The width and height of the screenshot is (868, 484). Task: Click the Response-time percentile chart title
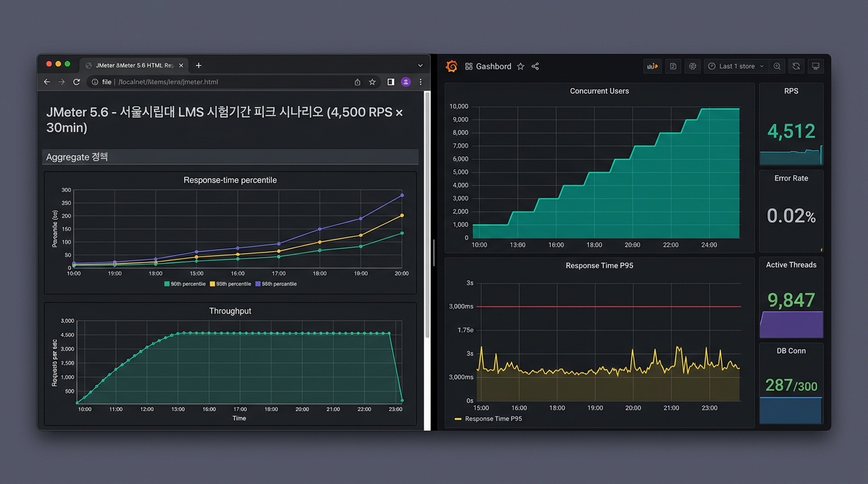coord(230,180)
